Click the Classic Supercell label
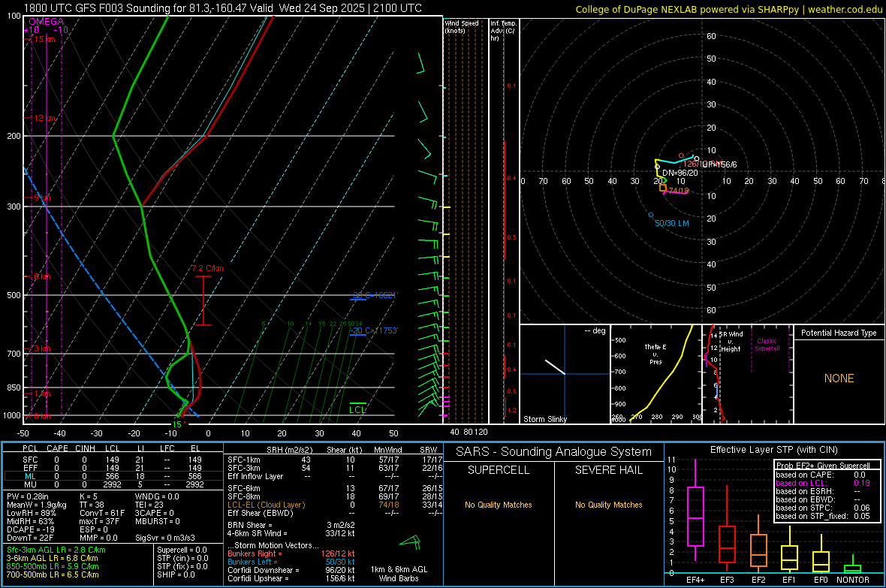Screen dimensions: 886x588 point(767,345)
